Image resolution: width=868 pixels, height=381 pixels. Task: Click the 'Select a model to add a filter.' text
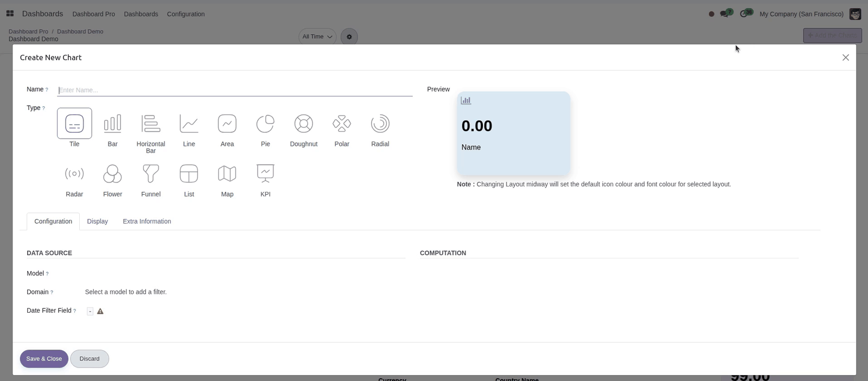coord(126,292)
